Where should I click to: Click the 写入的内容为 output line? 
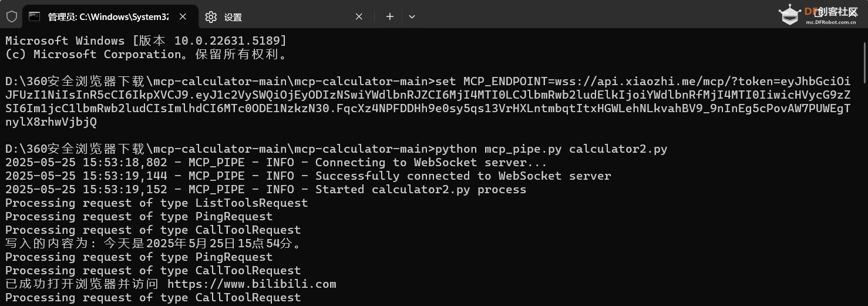(154, 244)
